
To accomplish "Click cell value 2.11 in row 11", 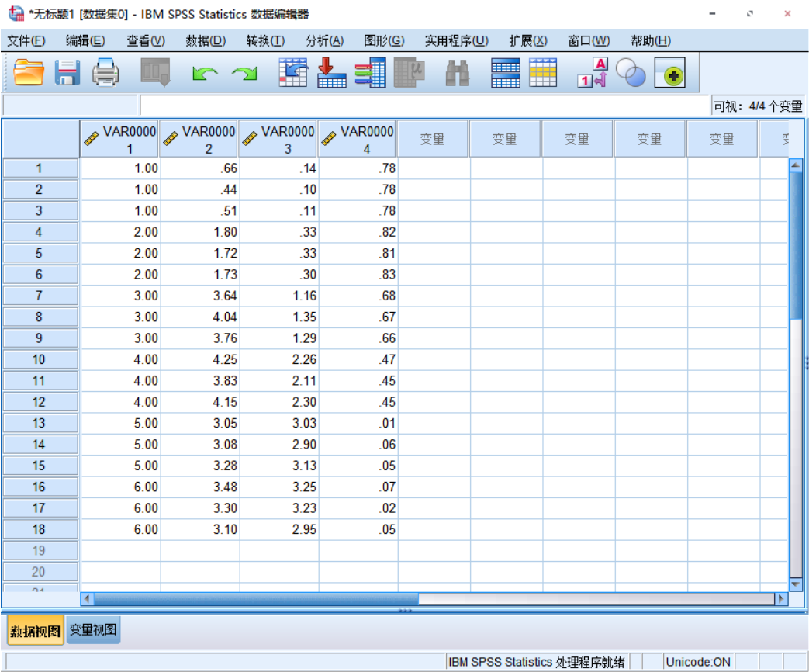I will click(279, 380).
